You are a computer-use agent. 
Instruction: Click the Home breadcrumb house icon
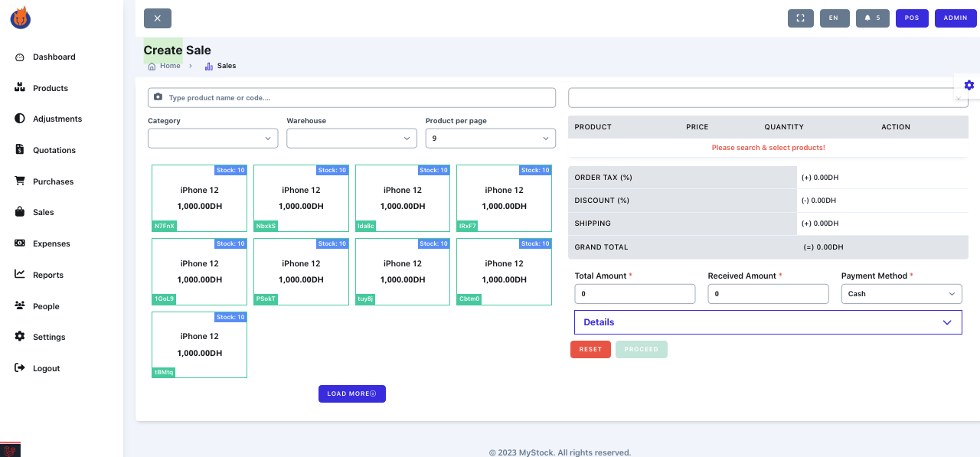(x=152, y=67)
